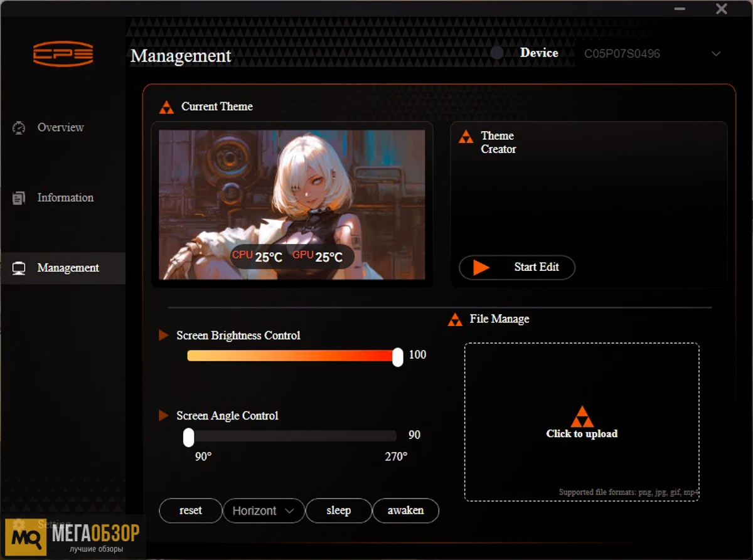Click the upload area to add a file
This screenshot has height=560, width=753.
pyautogui.click(x=582, y=422)
